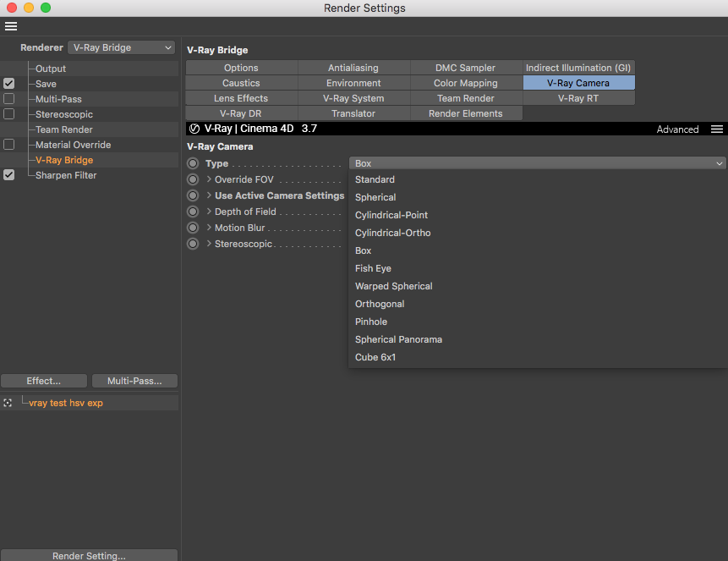
Task: Toggle the Type parameter animation dot
Action: point(193,163)
